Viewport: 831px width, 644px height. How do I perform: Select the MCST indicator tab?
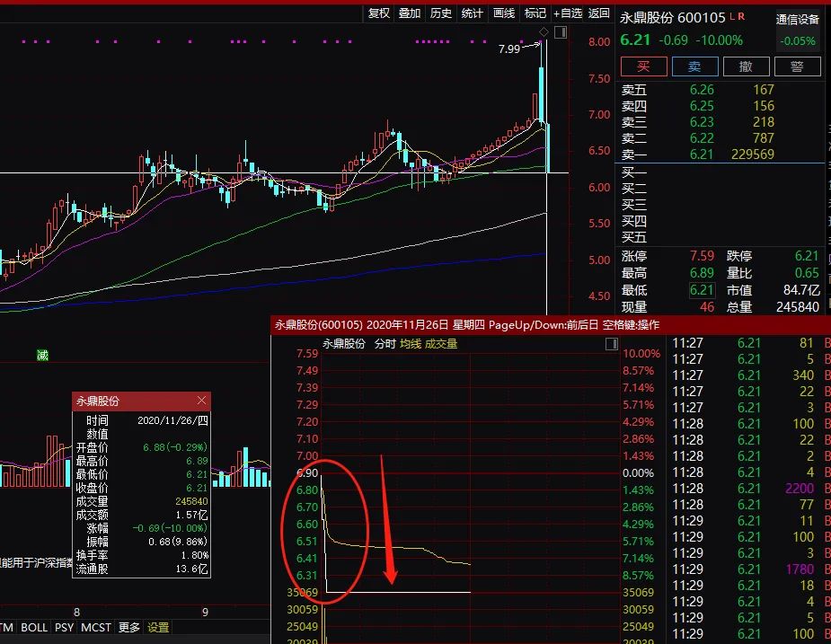coord(96,628)
